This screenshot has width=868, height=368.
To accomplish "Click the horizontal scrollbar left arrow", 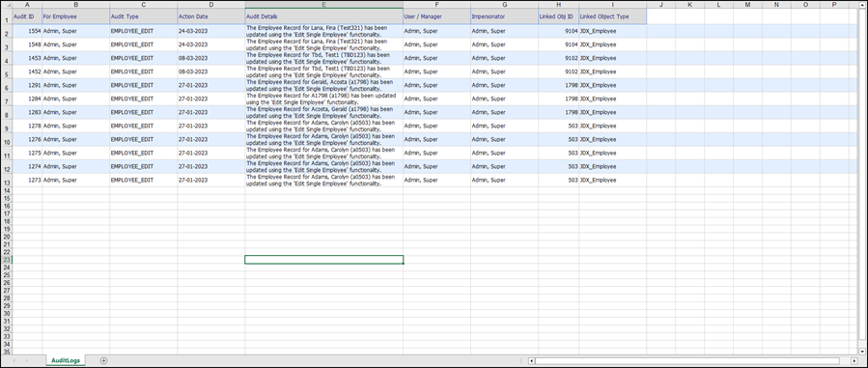I will (x=532, y=361).
